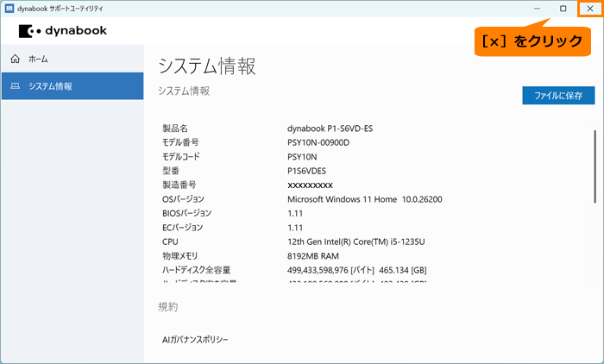Click the laptop icon beside システム情報

click(15, 86)
